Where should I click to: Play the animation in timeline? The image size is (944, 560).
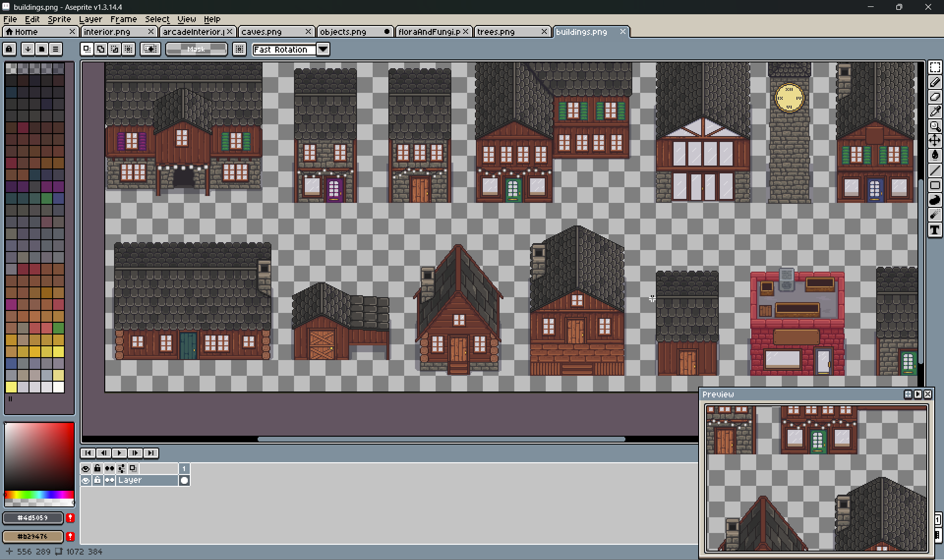119,453
